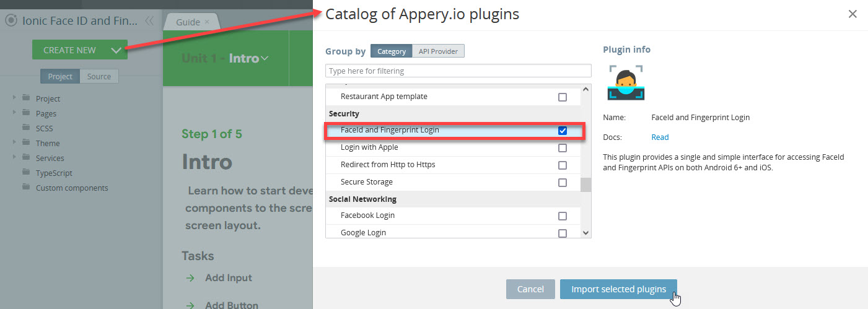Select the Secure Storage plugin row
The width and height of the screenshot is (868, 309).
pos(453,182)
